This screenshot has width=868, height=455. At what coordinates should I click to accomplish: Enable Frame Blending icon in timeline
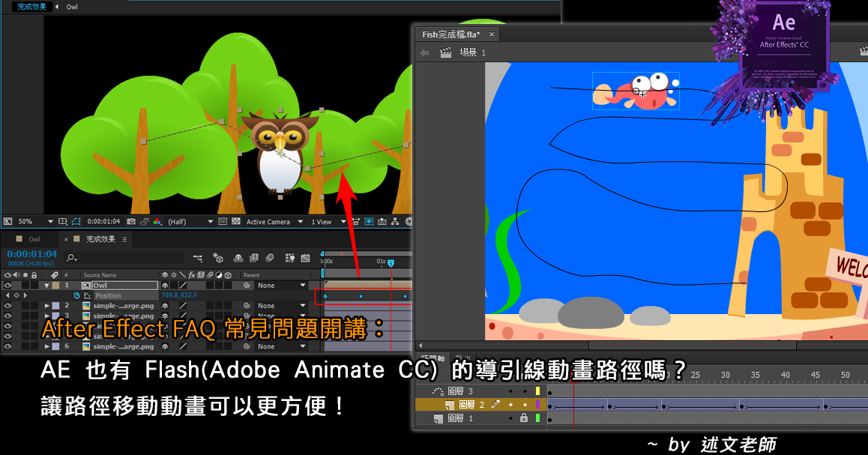click(x=253, y=257)
